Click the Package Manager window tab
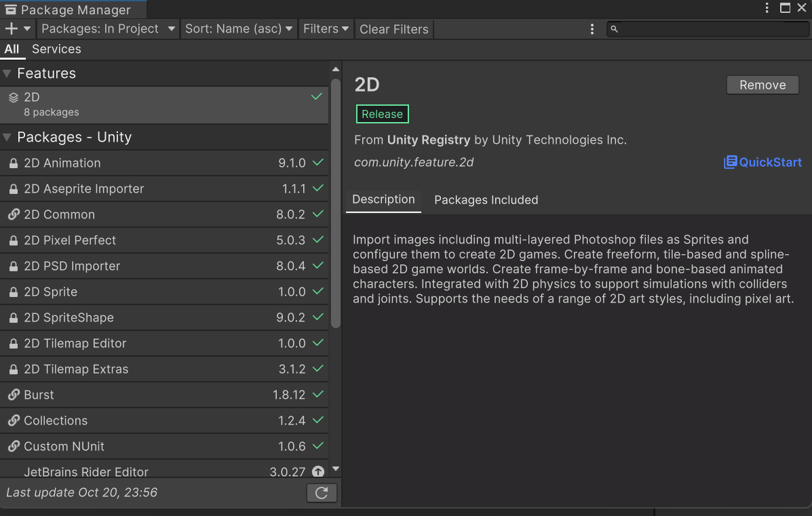 pyautogui.click(x=73, y=10)
